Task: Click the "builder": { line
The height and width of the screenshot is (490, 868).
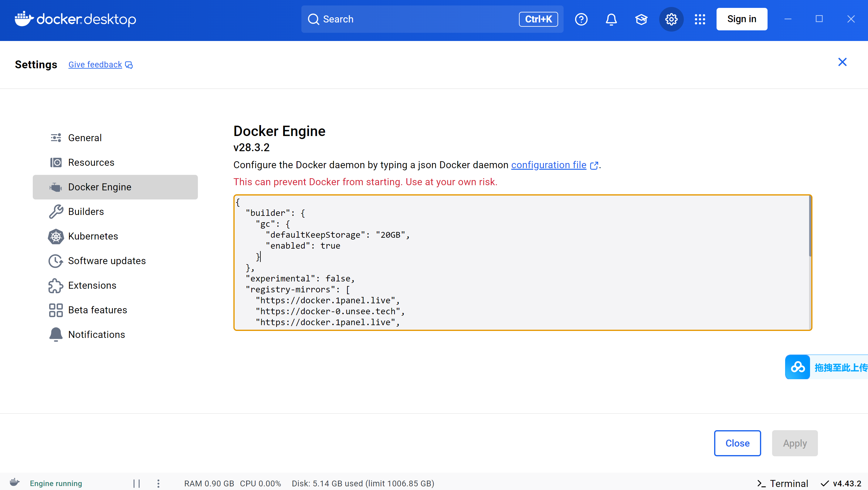Action: pos(275,213)
